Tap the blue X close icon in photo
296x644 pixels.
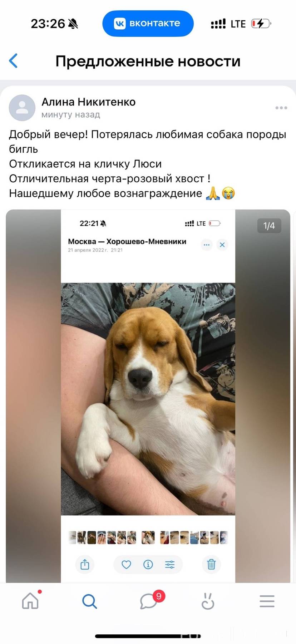[222, 245]
